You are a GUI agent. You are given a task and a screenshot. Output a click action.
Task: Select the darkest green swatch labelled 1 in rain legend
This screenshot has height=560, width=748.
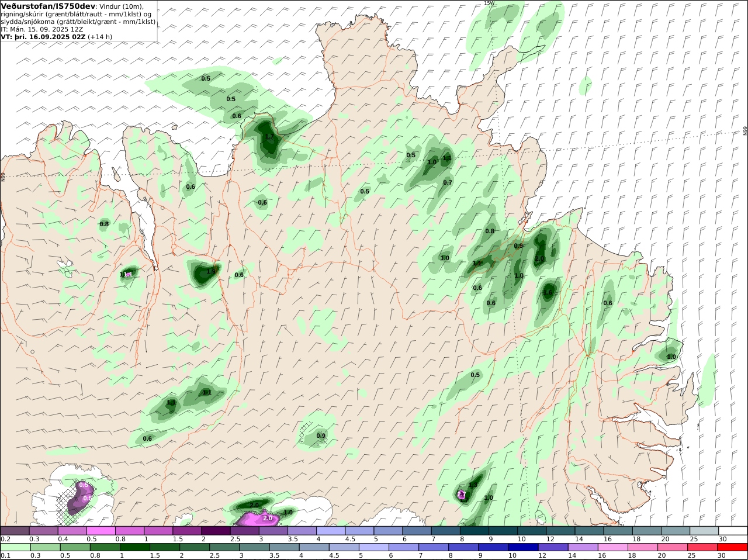coord(134,547)
